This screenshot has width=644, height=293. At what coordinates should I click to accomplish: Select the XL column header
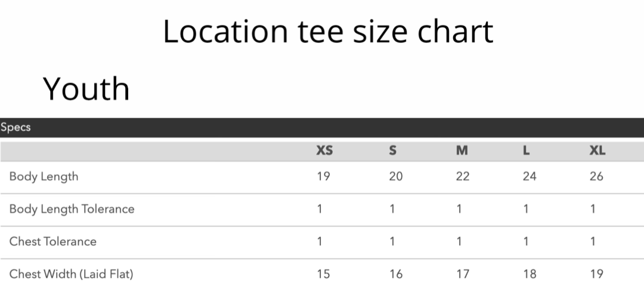point(597,151)
